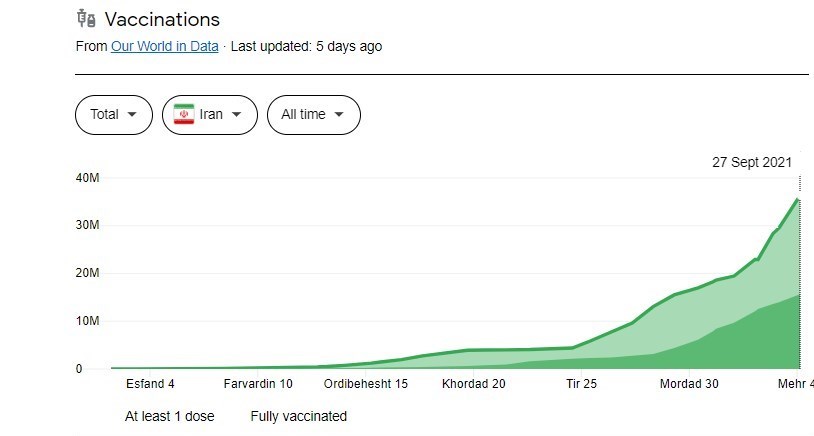
Task: Click the Ordibehesht 15 axis label
Action: [366, 384]
